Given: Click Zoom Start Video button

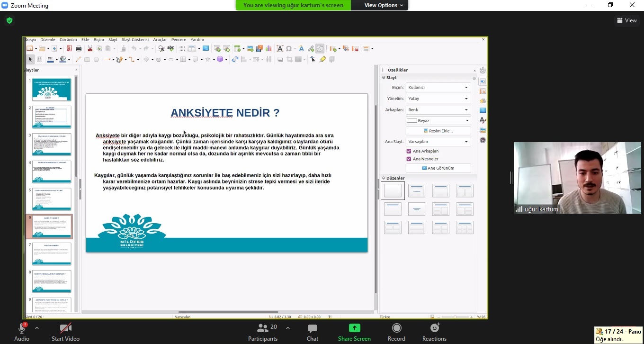Looking at the screenshot, I should (x=65, y=332).
